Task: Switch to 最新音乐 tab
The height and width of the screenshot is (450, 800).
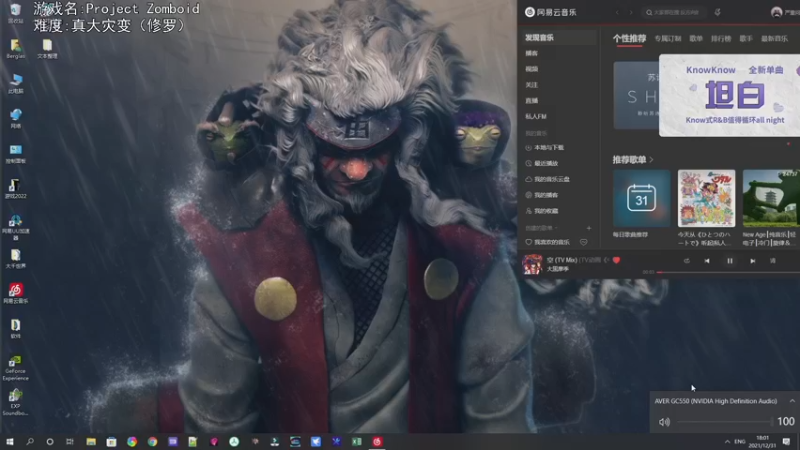Action: click(774, 39)
